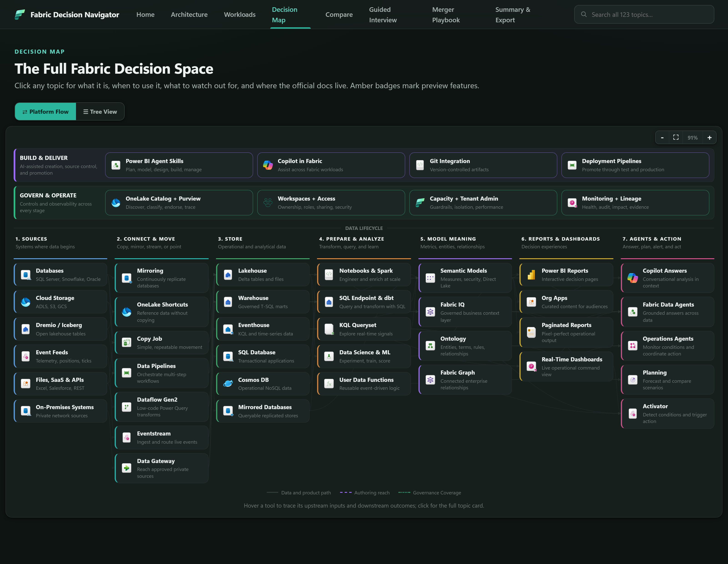Open the Org Apps topic card
Viewport: 728px width, 564px height.
click(x=566, y=302)
